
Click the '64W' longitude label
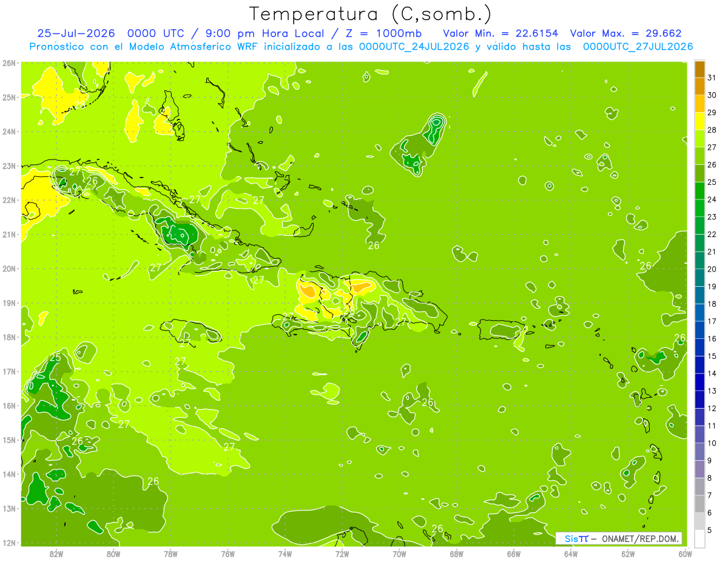click(x=571, y=554)
